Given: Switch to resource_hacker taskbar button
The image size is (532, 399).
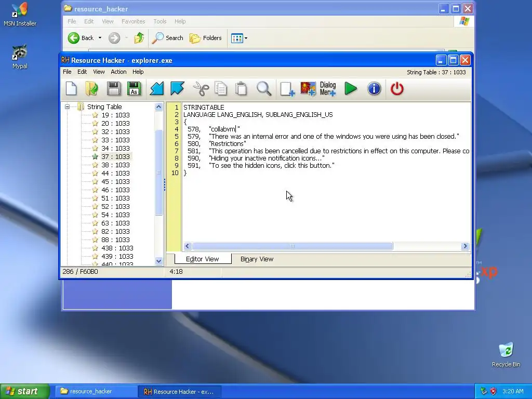Looking at the screenshot, I should click(96, 392).
